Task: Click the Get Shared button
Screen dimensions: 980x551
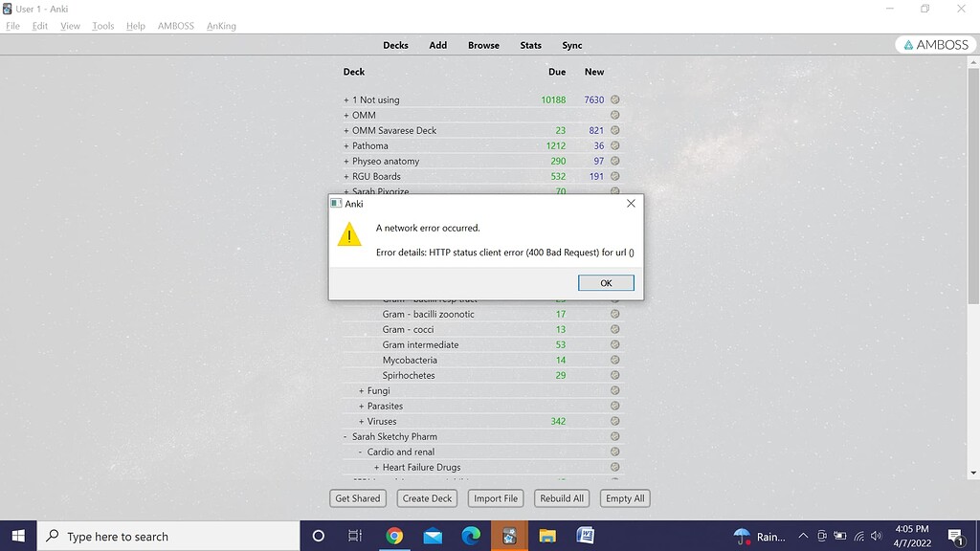Action: click(x=357, y=497)
